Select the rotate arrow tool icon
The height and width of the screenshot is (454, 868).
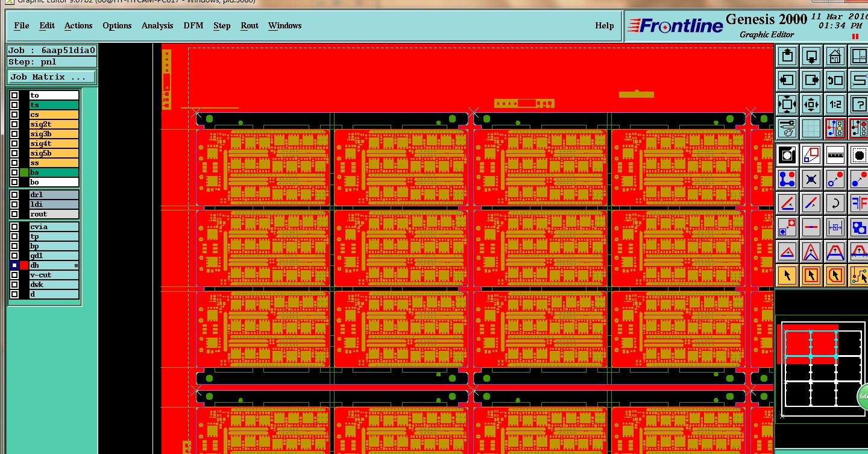(835, 203)
